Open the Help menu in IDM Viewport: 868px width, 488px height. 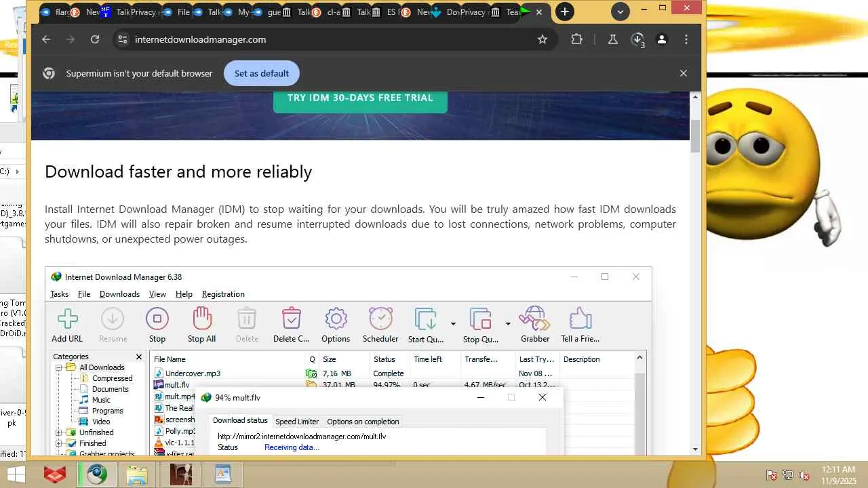[184, 294]
